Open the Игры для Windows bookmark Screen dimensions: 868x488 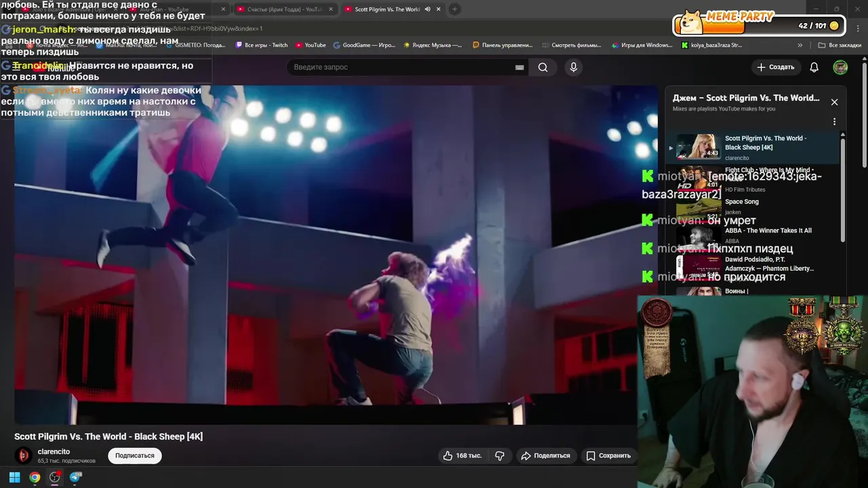click(642, 45)
